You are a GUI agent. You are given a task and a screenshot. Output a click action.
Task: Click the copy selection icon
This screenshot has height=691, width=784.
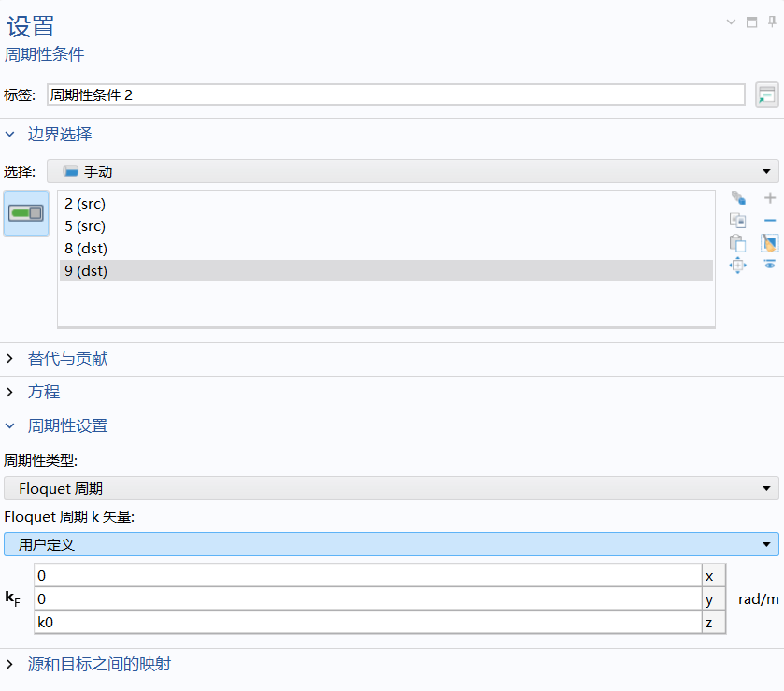738,220
